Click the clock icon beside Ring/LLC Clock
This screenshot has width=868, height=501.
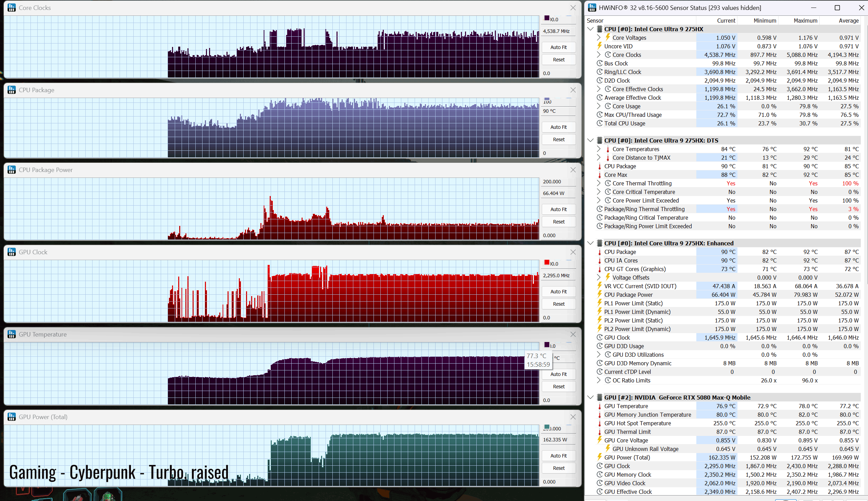point(600,72)
